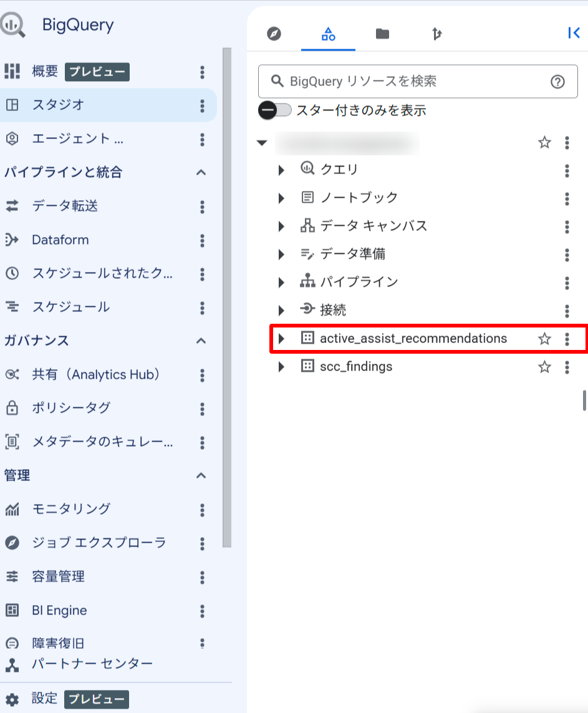Image resolution: width=588 pixels, height=713 pixels.
Task: Collapse ガバナンス section
Action: coord(201,341)
